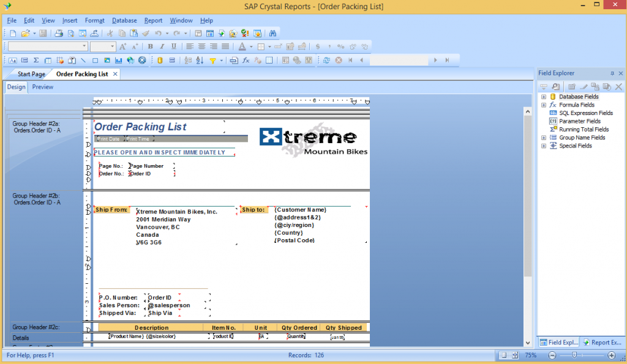Click the zoom out minus button
627x364 pixels.
(552, 355)
